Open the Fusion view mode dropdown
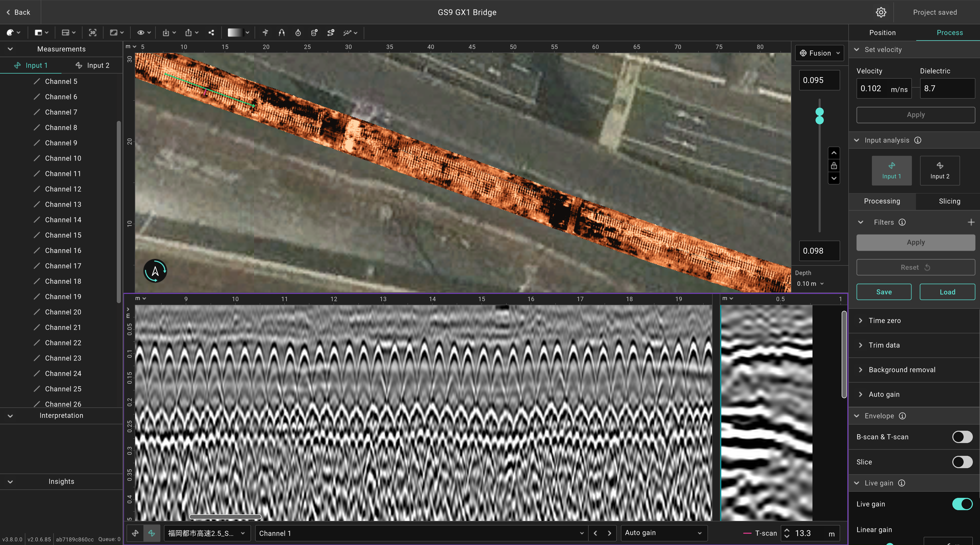 tap(819, 53)
